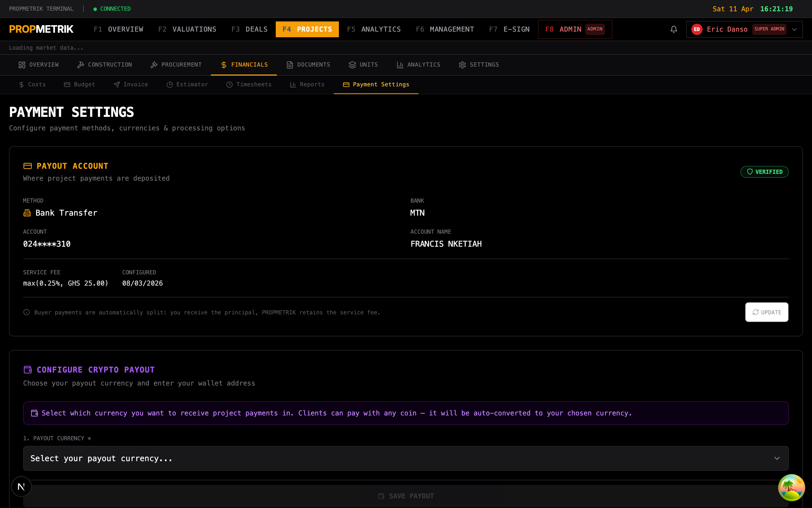The height and width of the screenshot is (508, 812).
Task: Open F5 Analytics in the top nav
Action: (374, 29)
